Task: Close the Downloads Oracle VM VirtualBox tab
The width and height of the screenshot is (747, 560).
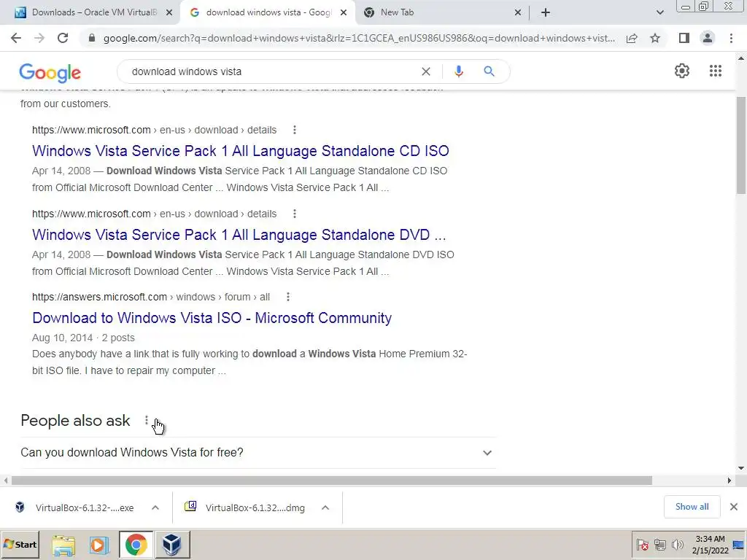Action: pos(169,12)
